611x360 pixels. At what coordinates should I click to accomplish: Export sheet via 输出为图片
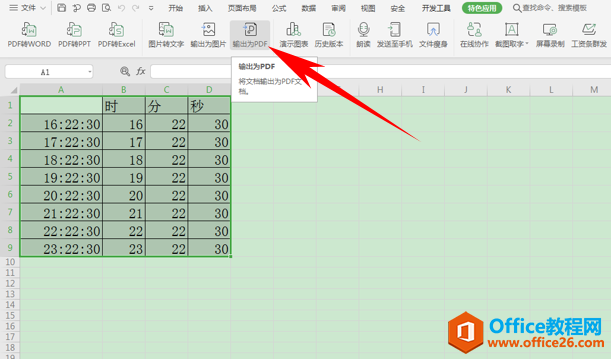coord(208,35)
